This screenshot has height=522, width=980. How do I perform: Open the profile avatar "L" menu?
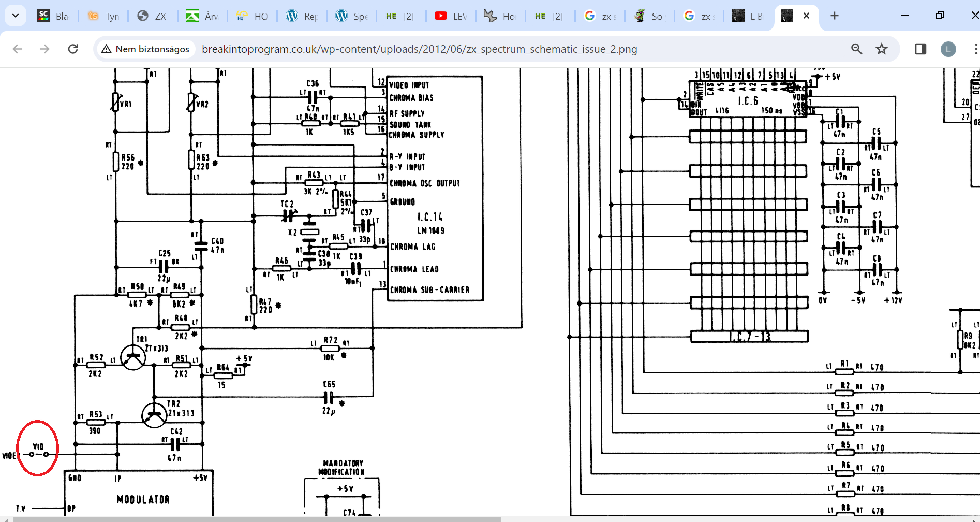pyautogui.click(x=948, y=49)
